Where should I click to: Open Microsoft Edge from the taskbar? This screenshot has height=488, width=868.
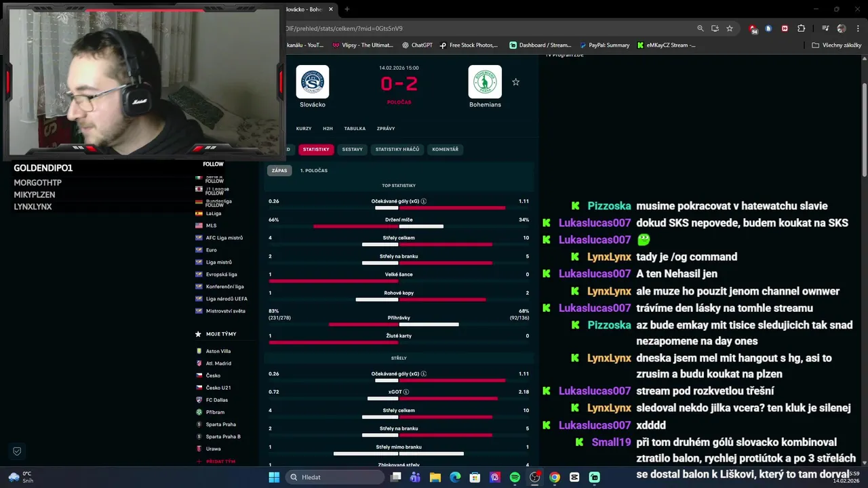pyautogui.click(x=455, y=477)
